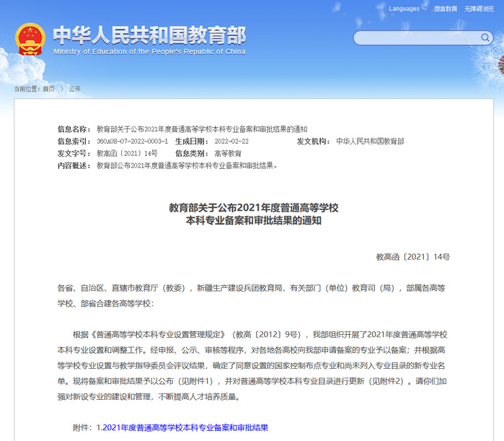The height and width of the screenshot is (441, 504).
Task: Open attachment 1 about 2021 本科专业备案和审批结果
Action: [x=182, y=428]
